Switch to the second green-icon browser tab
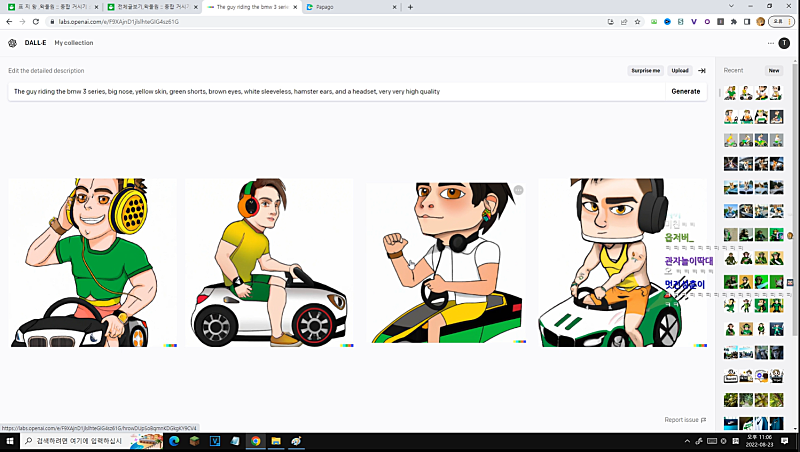Screen dimensions: 800x452 tap(153, 7)
